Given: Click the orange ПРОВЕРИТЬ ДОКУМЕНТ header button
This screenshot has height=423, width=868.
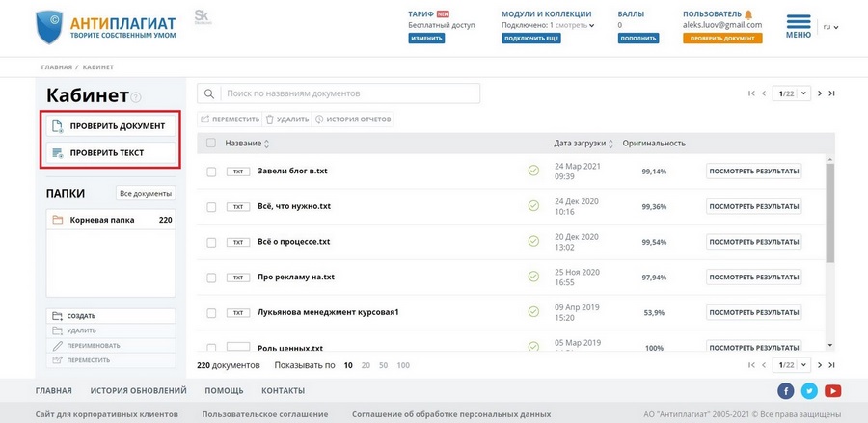Looking at the screenshot, I should pos(722,39).
